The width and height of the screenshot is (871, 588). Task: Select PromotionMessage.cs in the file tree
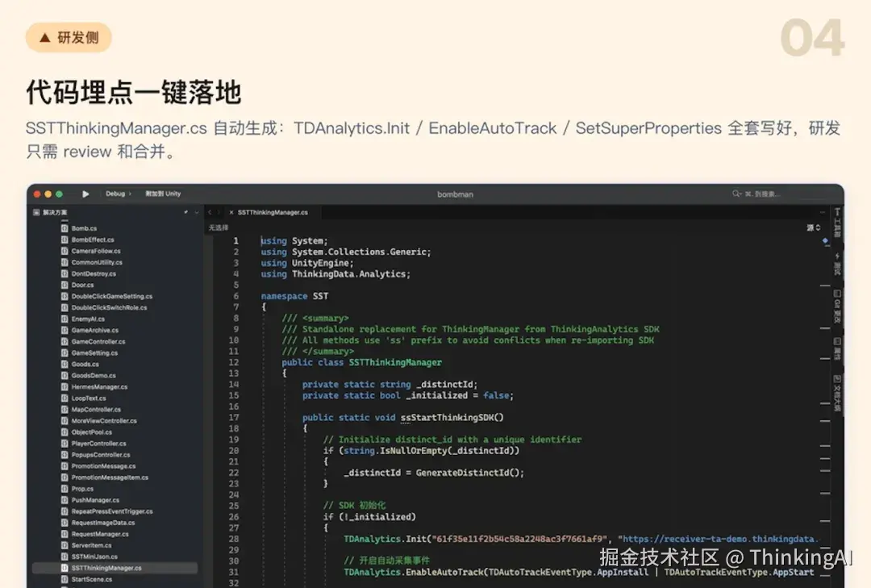pyautogui.click(x=103, y=466)
